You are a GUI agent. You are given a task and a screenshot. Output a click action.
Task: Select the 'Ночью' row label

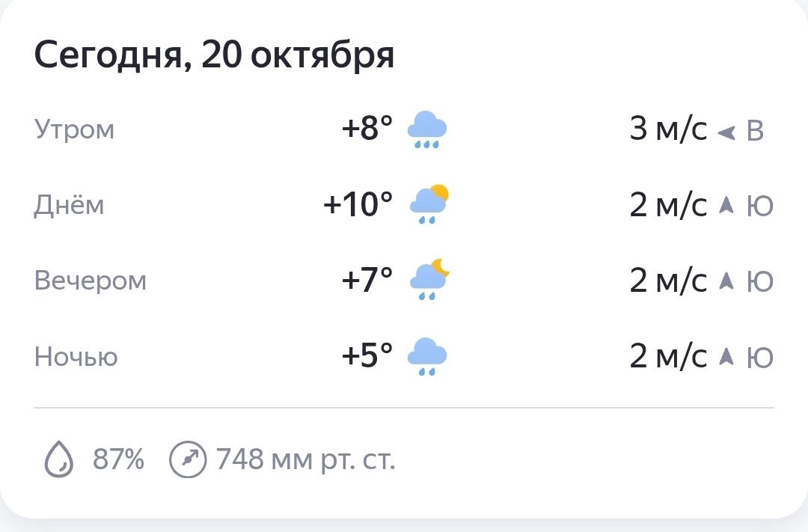point(76,357)
